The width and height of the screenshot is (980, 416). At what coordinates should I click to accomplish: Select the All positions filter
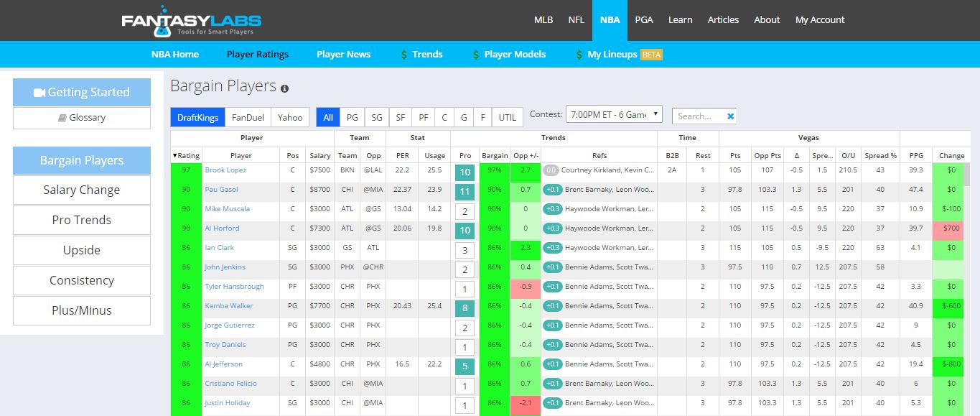(x=328, y=117)
